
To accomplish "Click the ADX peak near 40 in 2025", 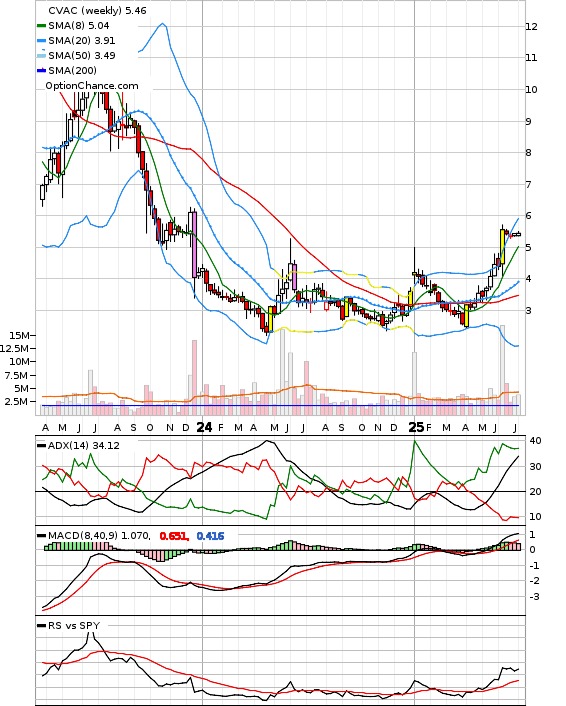I will 415,441.
